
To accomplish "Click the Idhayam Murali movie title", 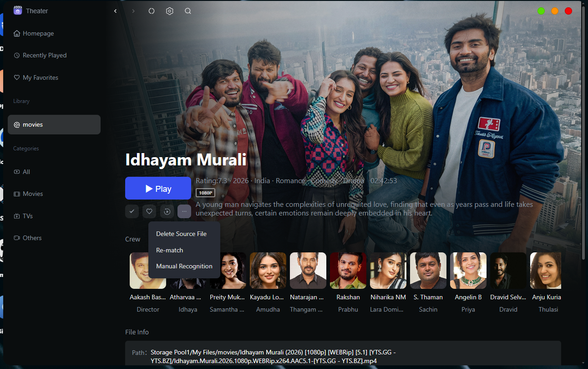I will pyautogui.click(x=186, y=160).
